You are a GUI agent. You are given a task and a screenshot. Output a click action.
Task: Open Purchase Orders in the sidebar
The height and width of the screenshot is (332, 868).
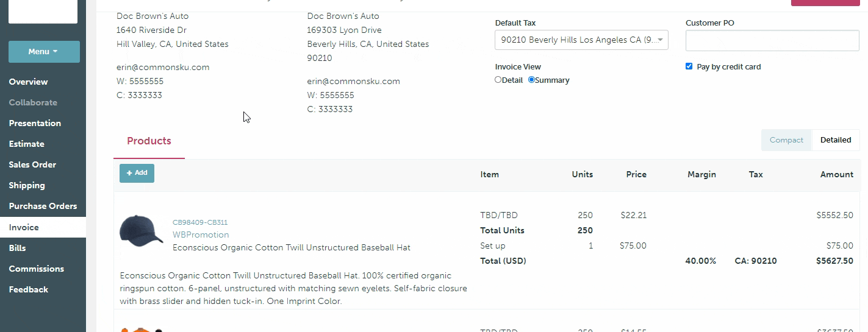click(43, 206)
